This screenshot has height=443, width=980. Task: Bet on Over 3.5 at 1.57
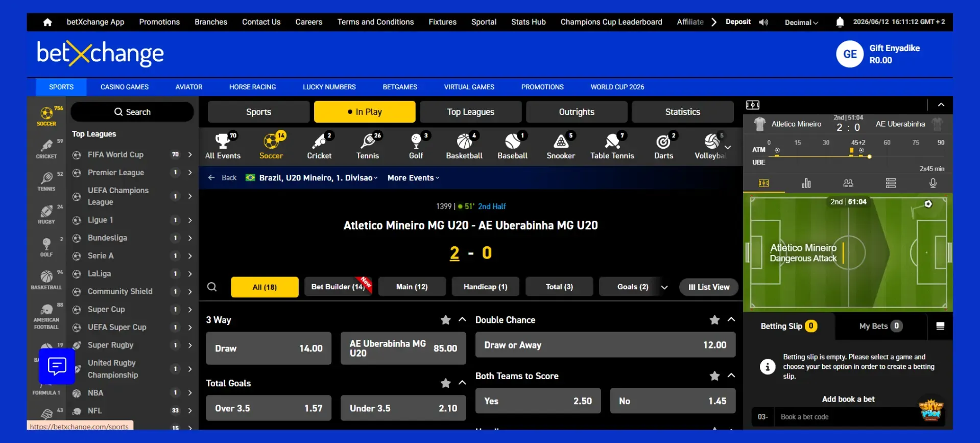(x=269, y=408)
